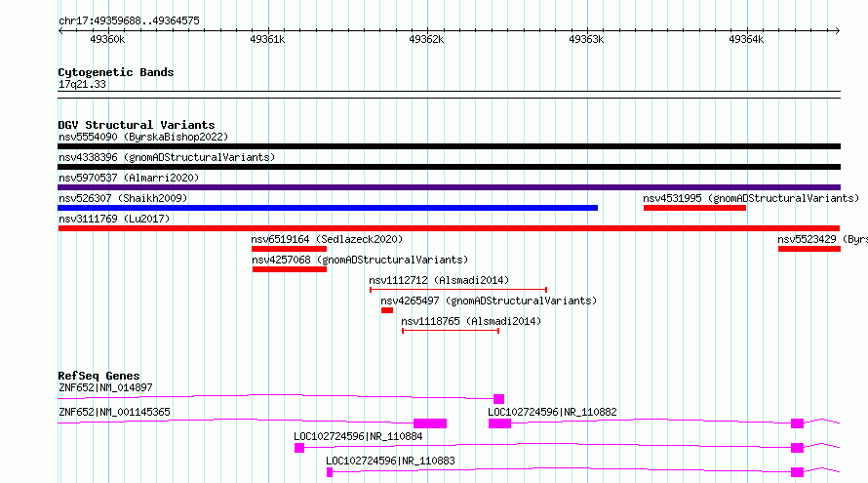868x483 pixels.
Task: Click the left exon of NR_110883
Action: (330, 472)
